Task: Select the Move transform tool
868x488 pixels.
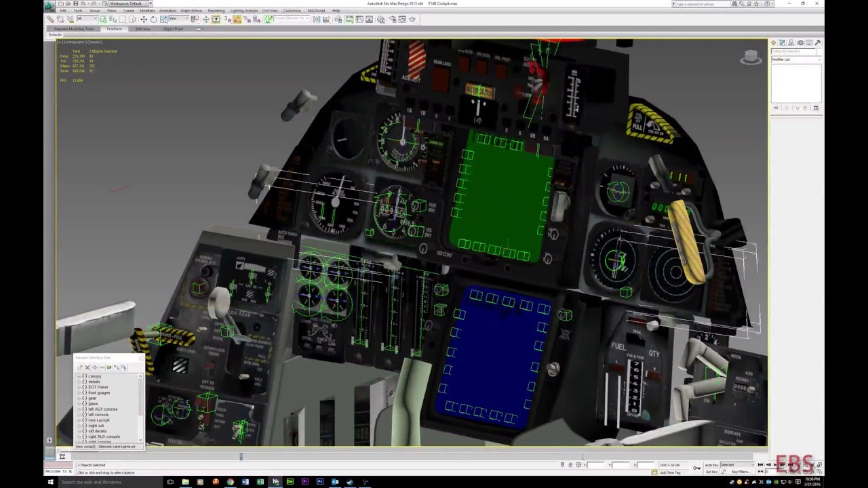Action: pos(144,19)
